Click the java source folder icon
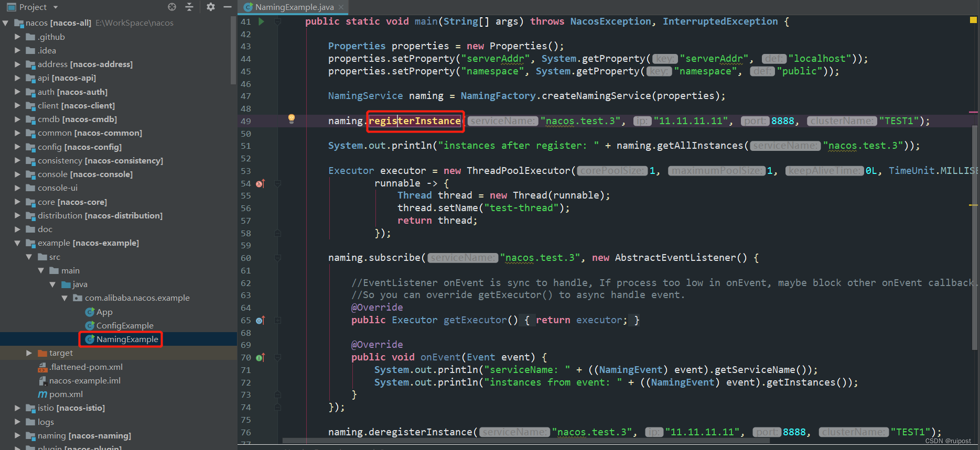The image size is (980, 450). click(66, 284)
